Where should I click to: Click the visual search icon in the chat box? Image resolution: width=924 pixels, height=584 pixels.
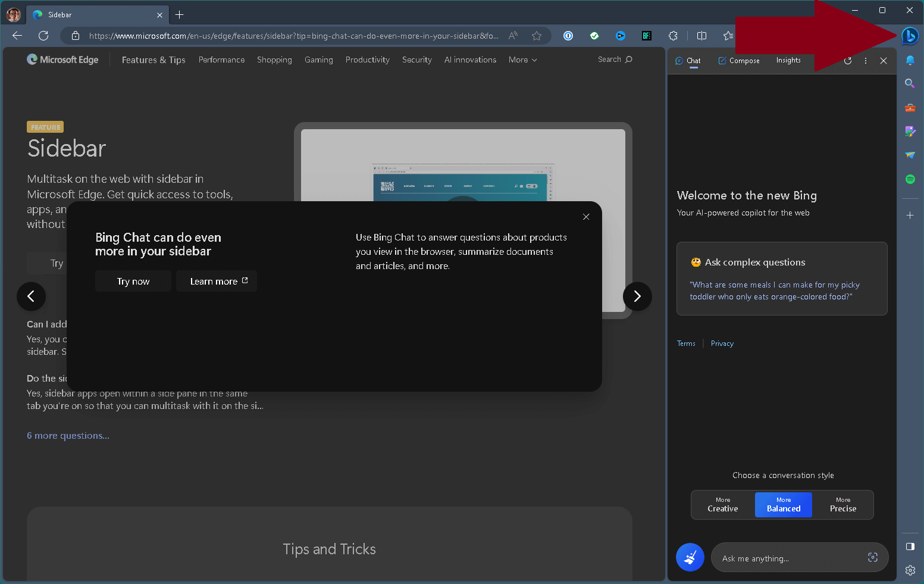tap(873, 557)
